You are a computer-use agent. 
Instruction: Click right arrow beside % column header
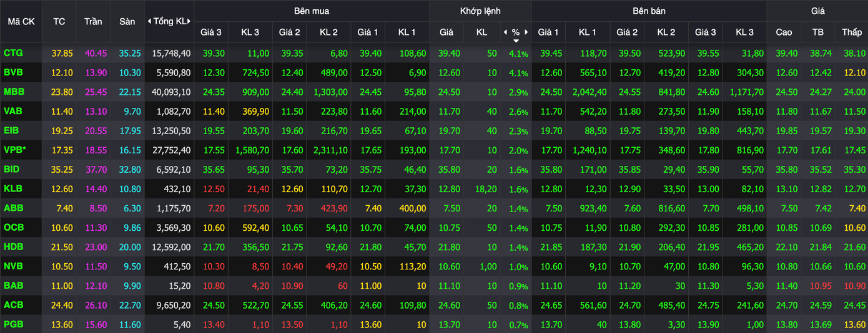coord(526,32)
